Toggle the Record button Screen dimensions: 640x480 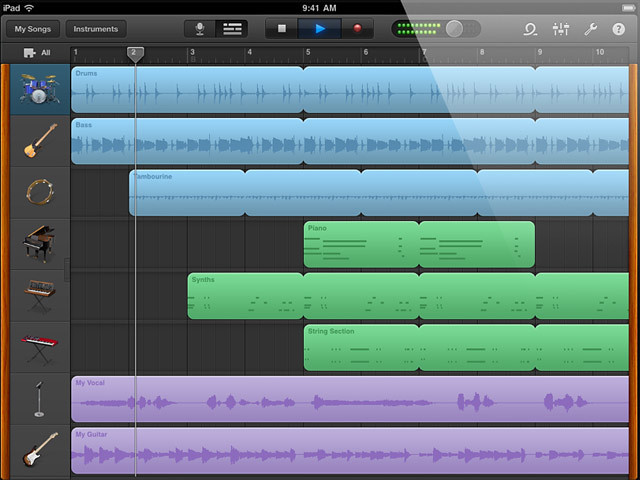pos(357,29)
